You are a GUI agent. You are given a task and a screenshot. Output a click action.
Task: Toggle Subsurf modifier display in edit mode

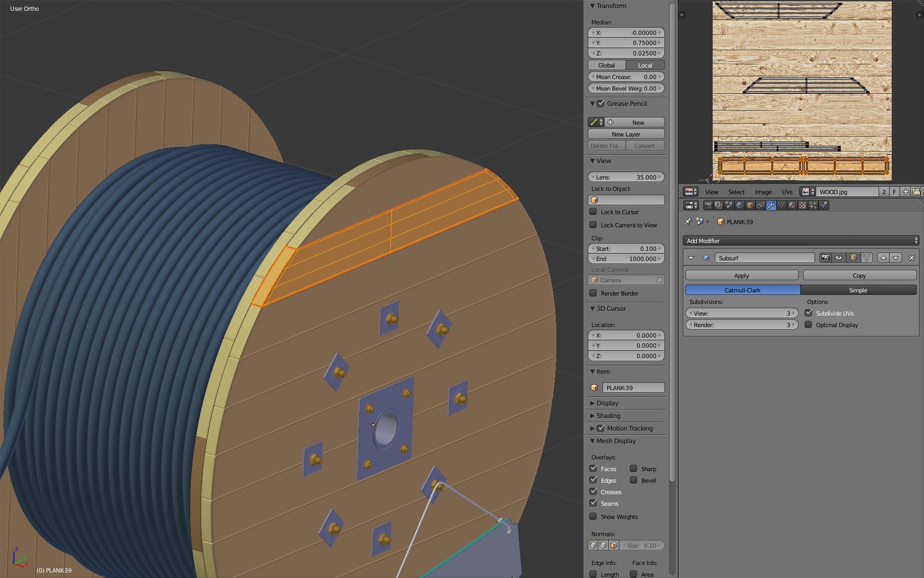point(853,258)
